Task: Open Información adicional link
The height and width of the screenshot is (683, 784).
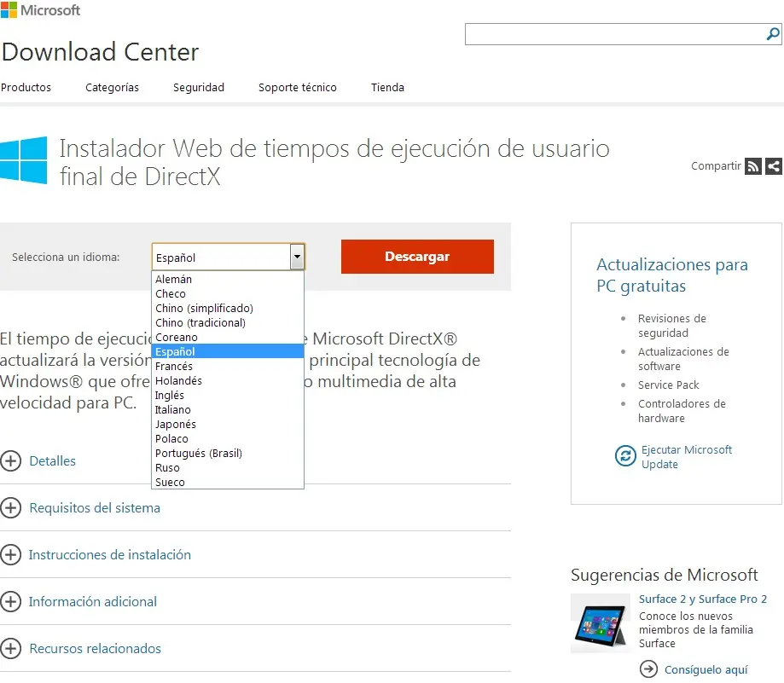Action: point(92,601)
